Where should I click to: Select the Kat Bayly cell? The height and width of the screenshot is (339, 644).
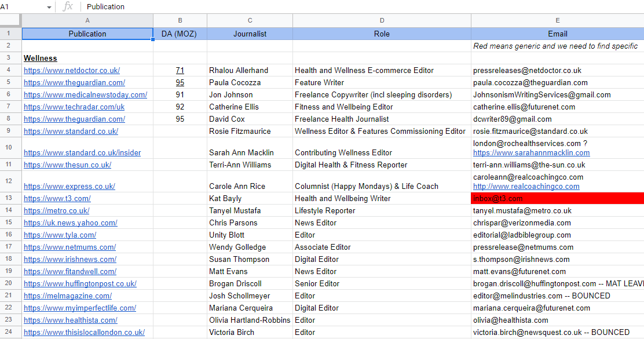pyautogui.click(x=250, y=198)
